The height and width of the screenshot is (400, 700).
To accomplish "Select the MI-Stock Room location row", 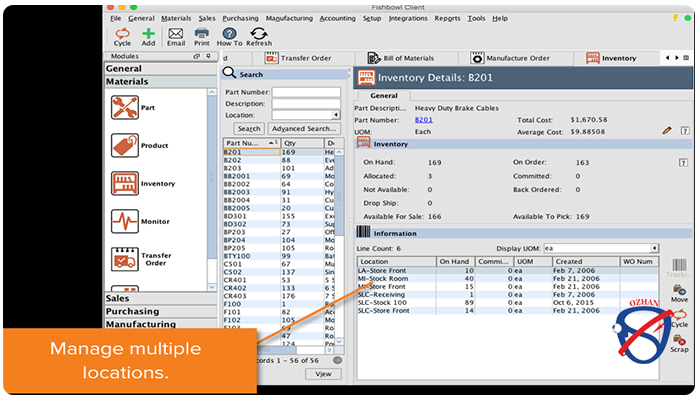I will click(508, 279).
